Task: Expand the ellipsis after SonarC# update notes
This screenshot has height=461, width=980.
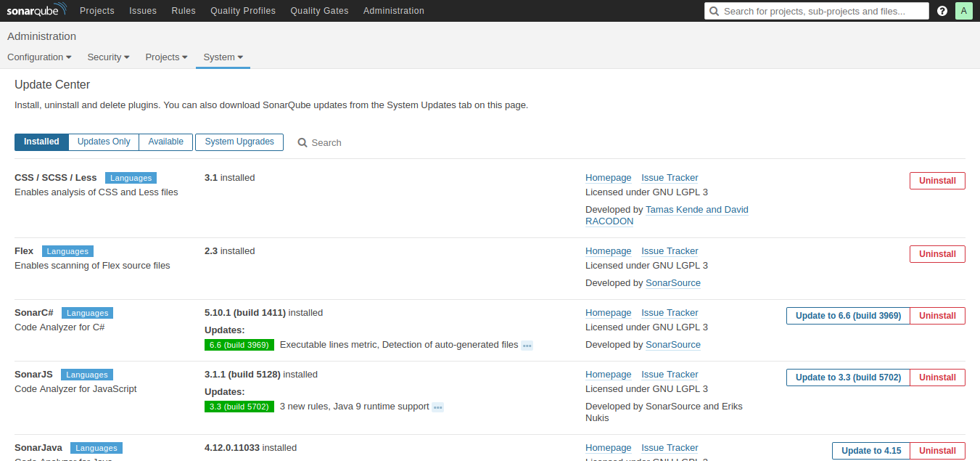Action: (x=526, y=345)
